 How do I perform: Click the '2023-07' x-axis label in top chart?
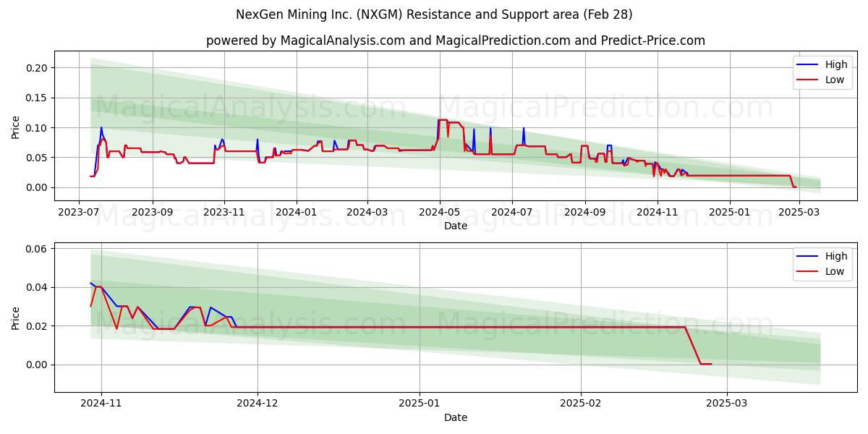tap(80, 213)
